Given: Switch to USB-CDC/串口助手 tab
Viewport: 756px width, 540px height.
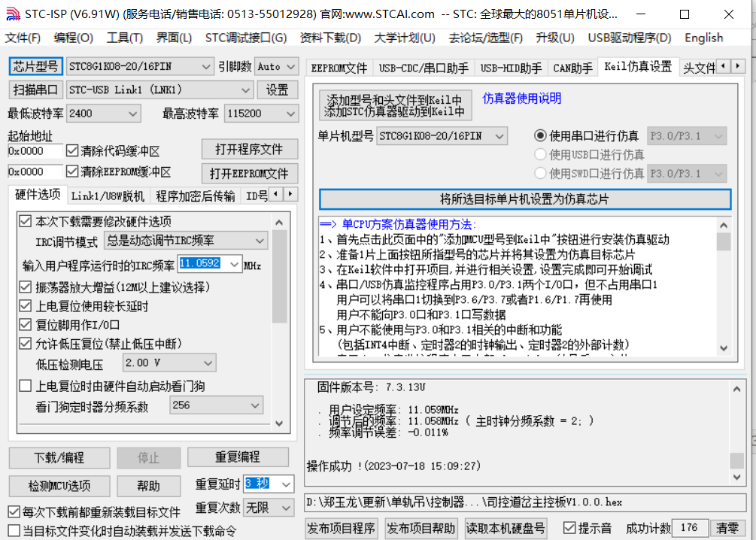Looking at the screenshot, I should pos(424,68).
